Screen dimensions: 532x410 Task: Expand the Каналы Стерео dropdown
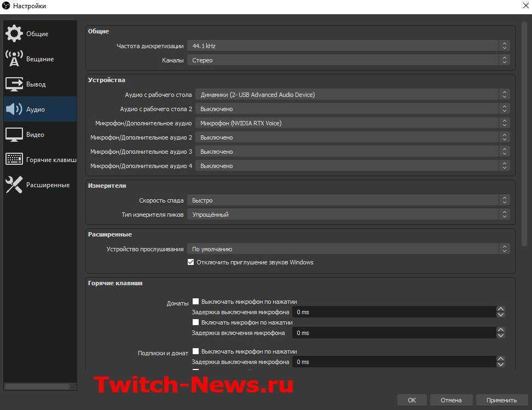pyautogui.click(x=348, y=60)
